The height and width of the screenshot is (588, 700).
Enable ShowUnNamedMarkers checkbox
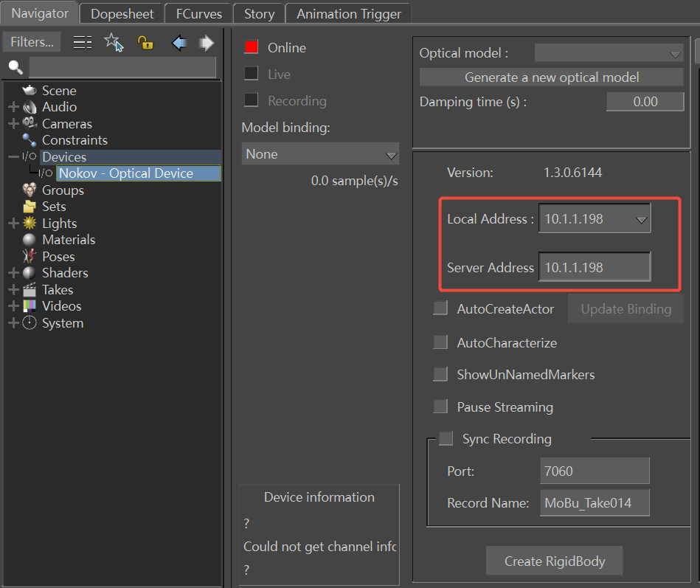tap(440, 374)
